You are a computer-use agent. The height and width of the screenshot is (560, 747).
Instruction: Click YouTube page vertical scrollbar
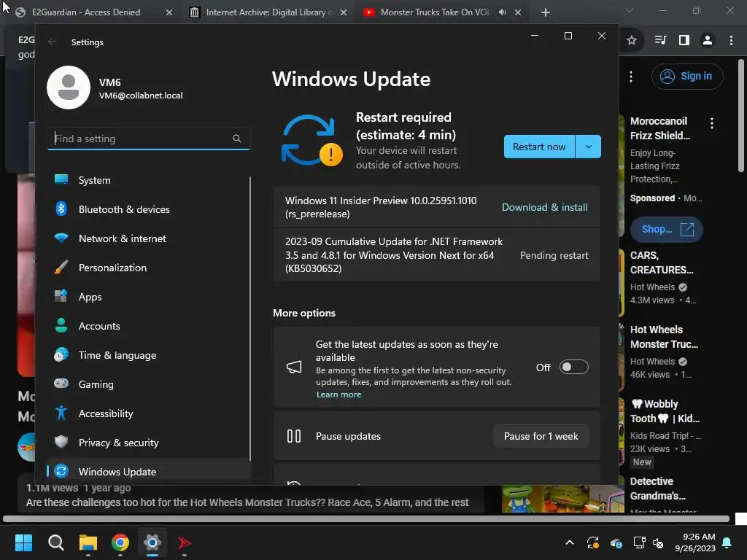tap(741, 115)
